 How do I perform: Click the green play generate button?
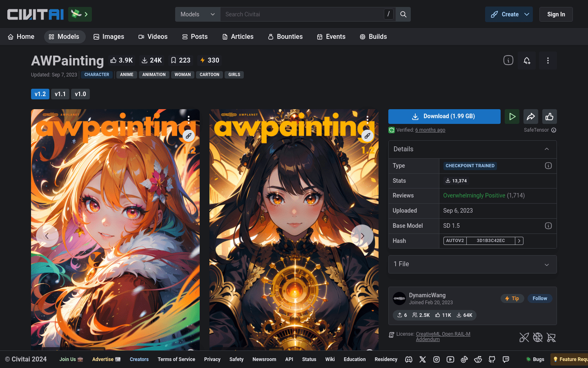point(512,117)
